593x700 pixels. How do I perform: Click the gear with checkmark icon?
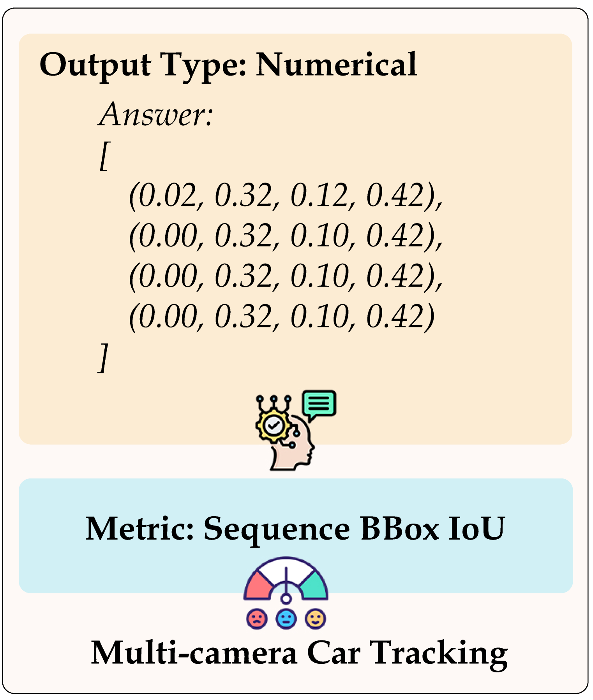tap(273, 425)
